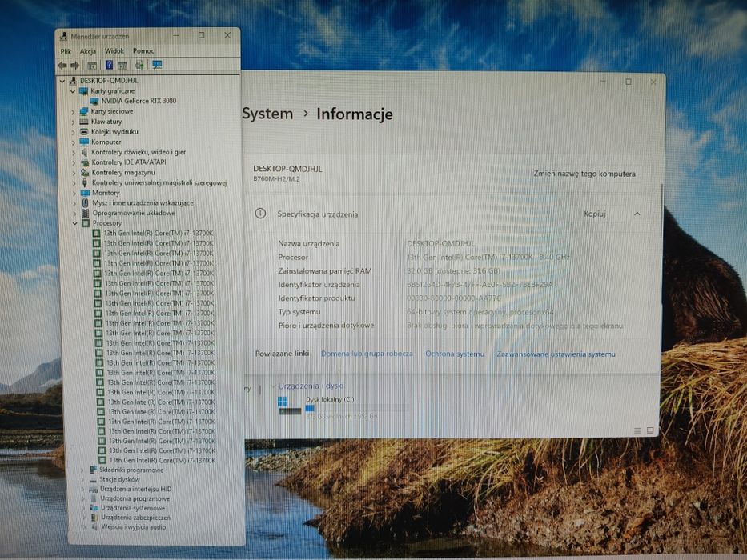747x560 pixels.
Task: Open the Pomoc menu
Action: click(143, 50)
